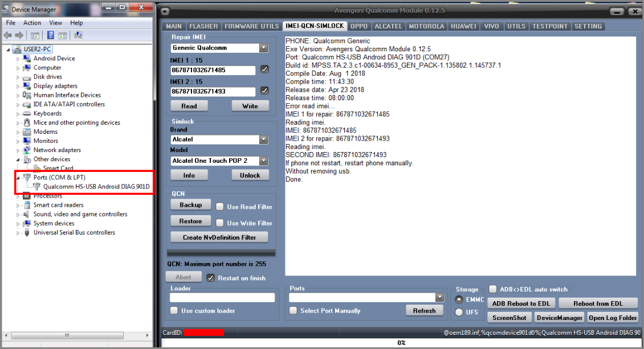The width and height of the screenshot is (644, 349).
Task: Click the Loader path input field
Action: [222, 297]
